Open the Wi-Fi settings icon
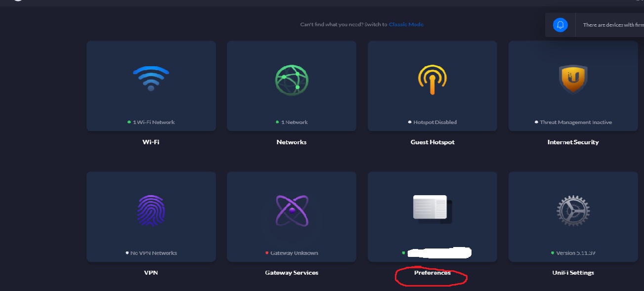The height and width of the screenshot is (291, 644). (151, 79)
